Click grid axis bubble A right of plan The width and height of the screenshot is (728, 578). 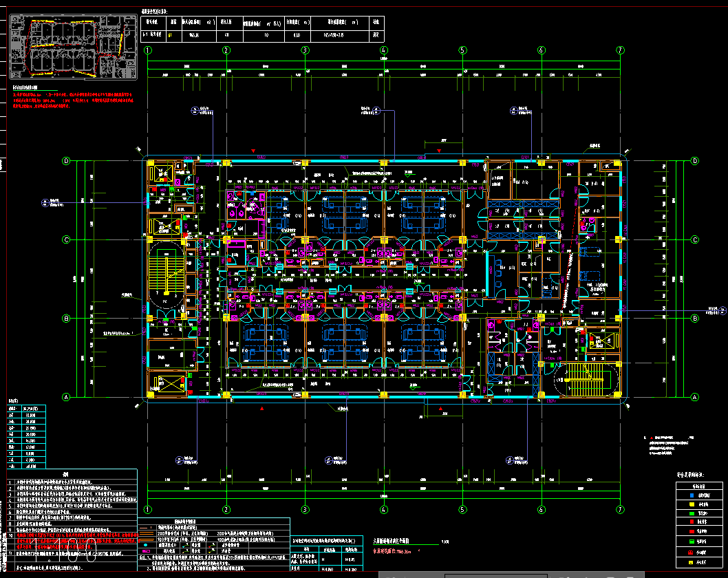[x=694, y=398]
